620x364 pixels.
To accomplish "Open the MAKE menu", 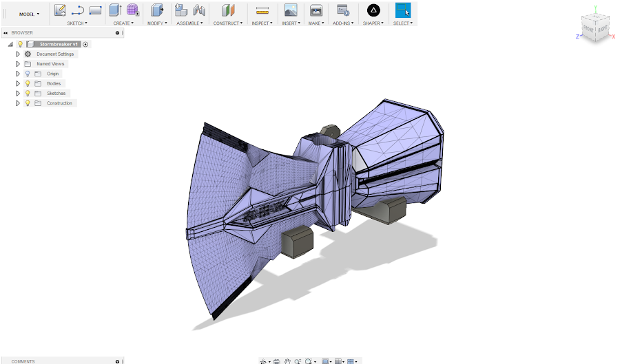I will tap(316, 23).
